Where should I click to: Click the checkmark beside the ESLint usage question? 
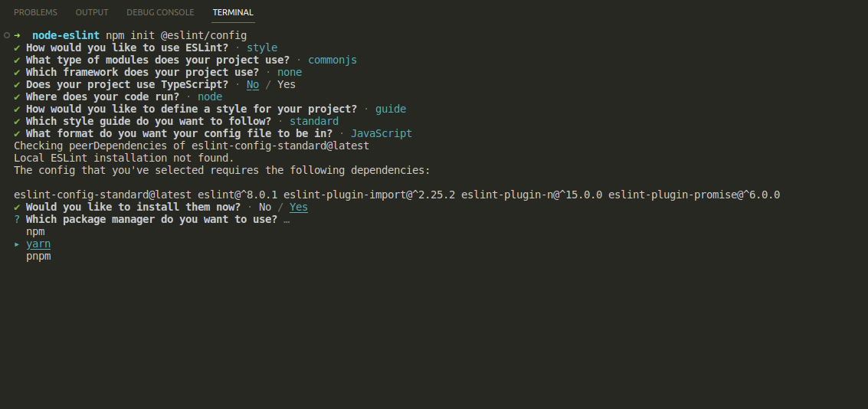[17, 47]
